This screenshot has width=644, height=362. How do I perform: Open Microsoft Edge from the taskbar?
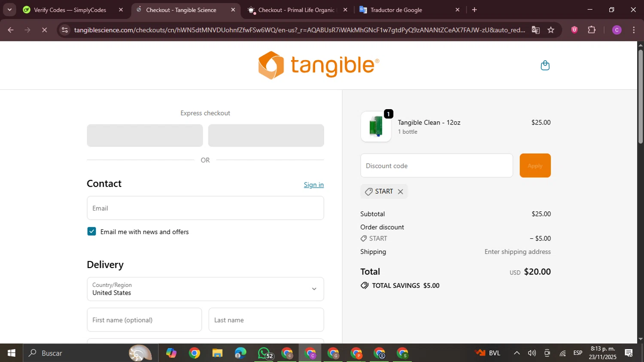pos(240,353)
